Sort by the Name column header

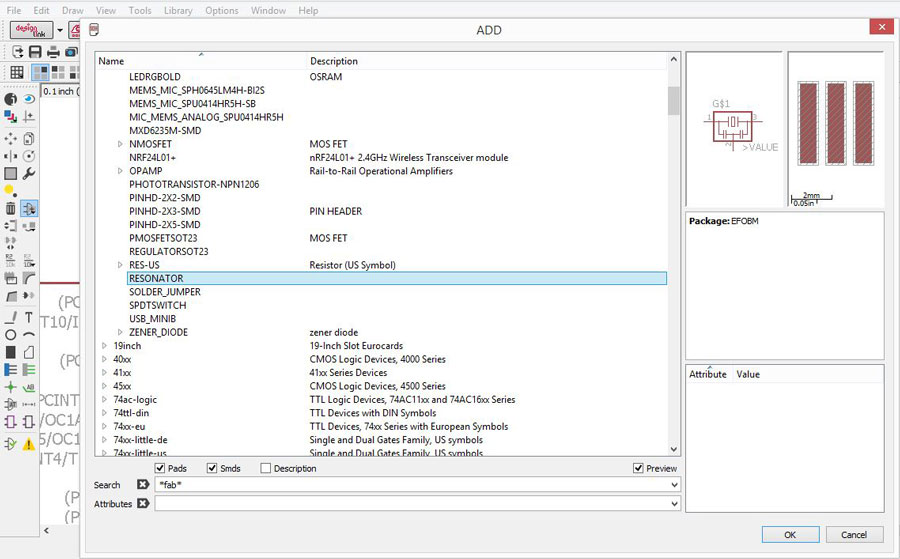tap(201, 61)
